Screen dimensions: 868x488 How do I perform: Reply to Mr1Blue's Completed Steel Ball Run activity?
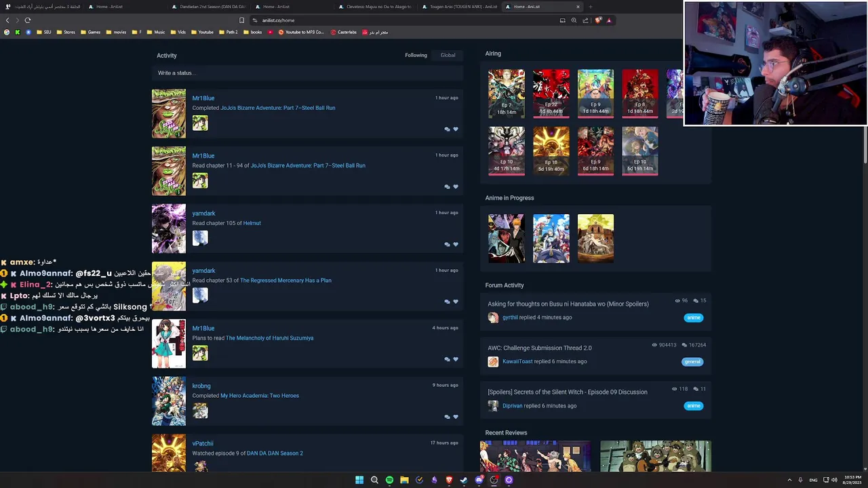point(447,129)
